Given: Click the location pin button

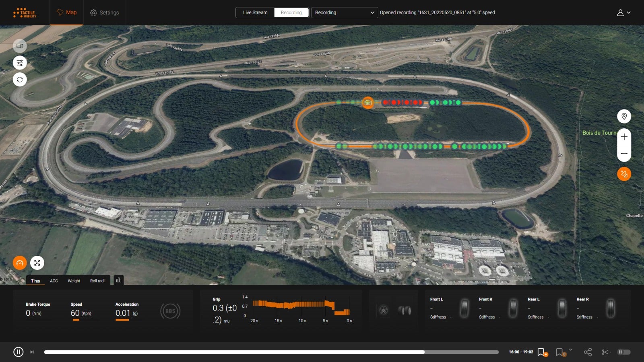Looking at the screenshot, I should pos(624,116).
